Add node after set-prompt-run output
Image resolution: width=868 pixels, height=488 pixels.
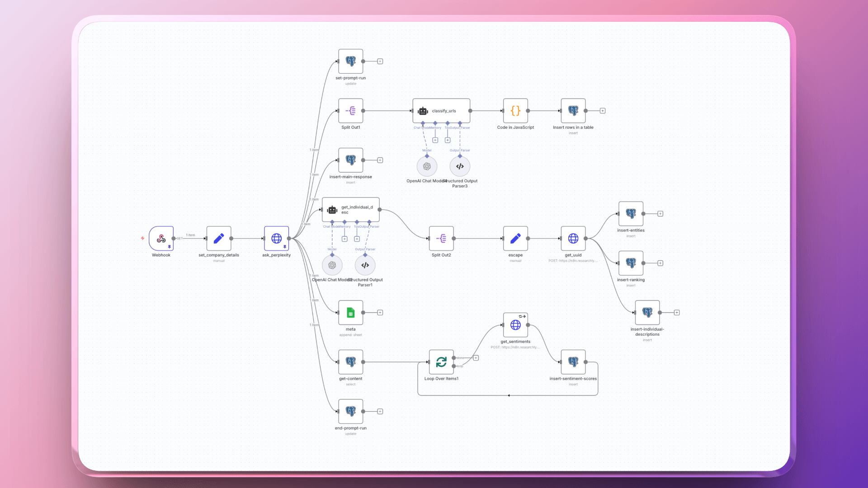coord(380,61)
